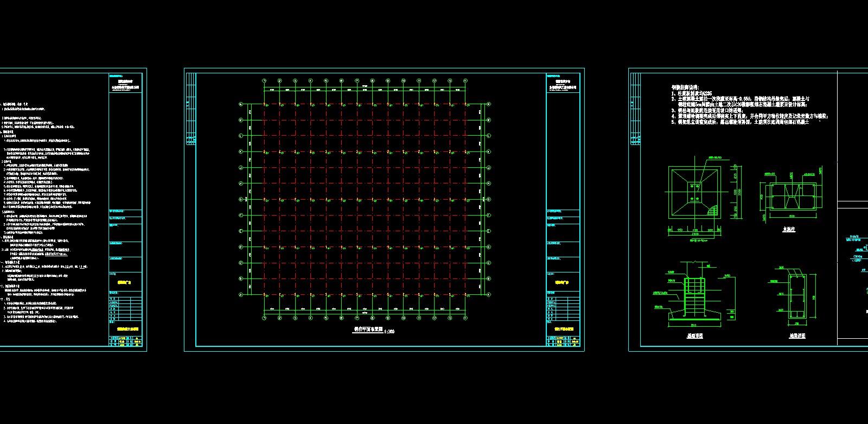Select top-right grid bubble of column plan

point(465,81)
